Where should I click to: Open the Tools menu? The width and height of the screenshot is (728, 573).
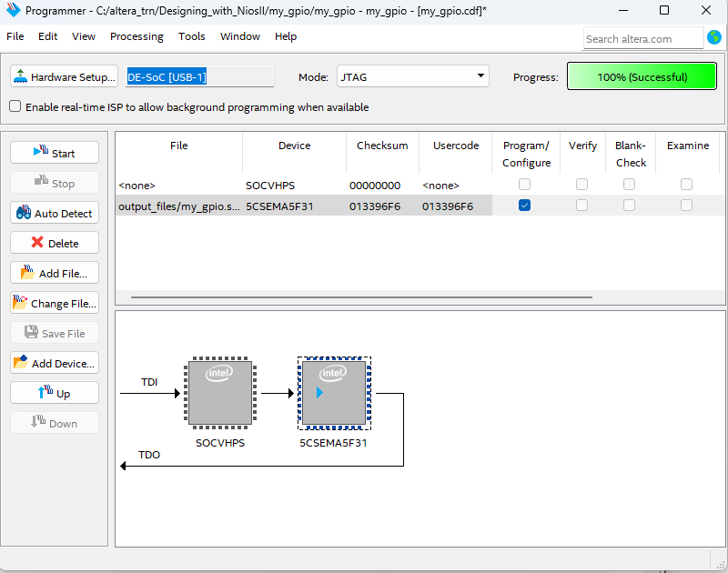coord(192,36)
